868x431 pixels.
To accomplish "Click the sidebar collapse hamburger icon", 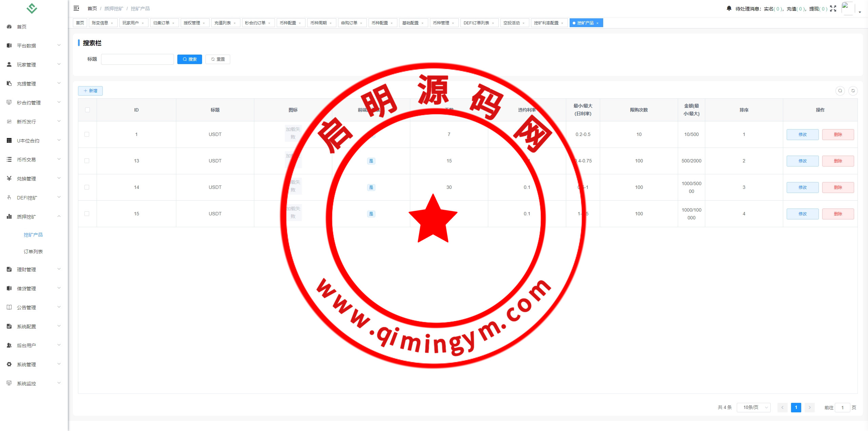I will click(76, 8).
